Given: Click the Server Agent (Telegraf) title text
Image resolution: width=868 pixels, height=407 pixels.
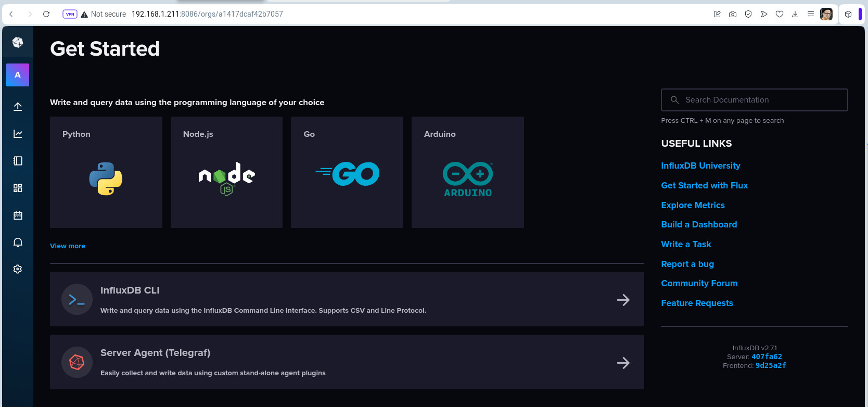Looking at the screenshot, I should tap(156, 352).
